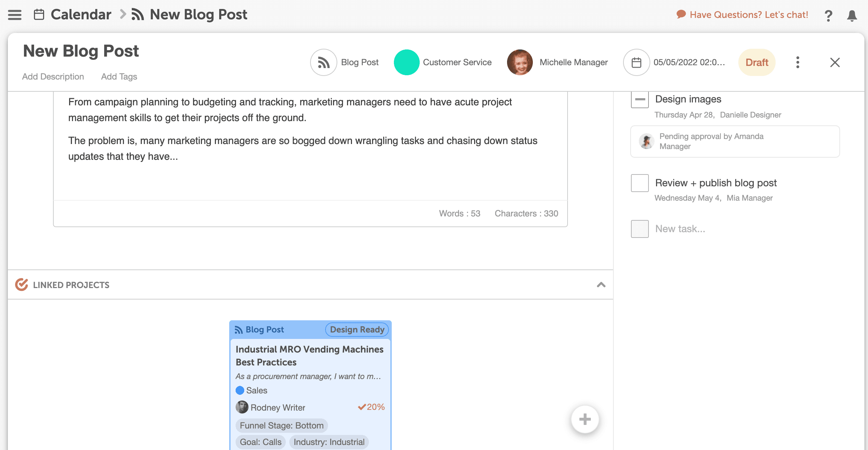868x450 pixels.
Task: Click into the blog post text editor
Action: [310, 145]
